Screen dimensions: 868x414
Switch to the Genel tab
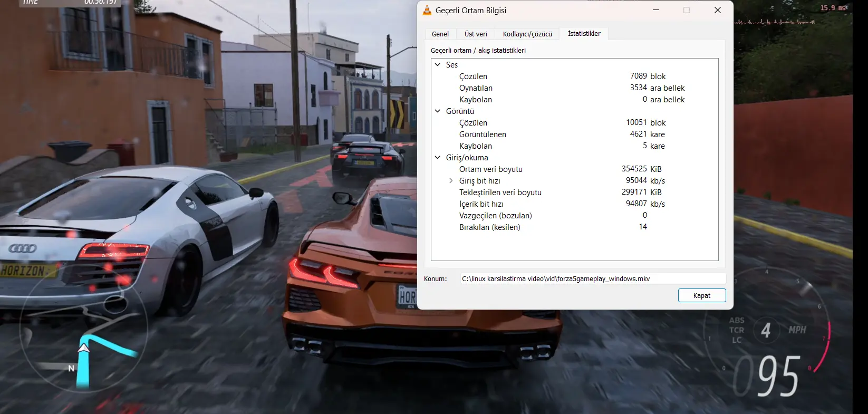pyautogui.click(x=440, y=34)
